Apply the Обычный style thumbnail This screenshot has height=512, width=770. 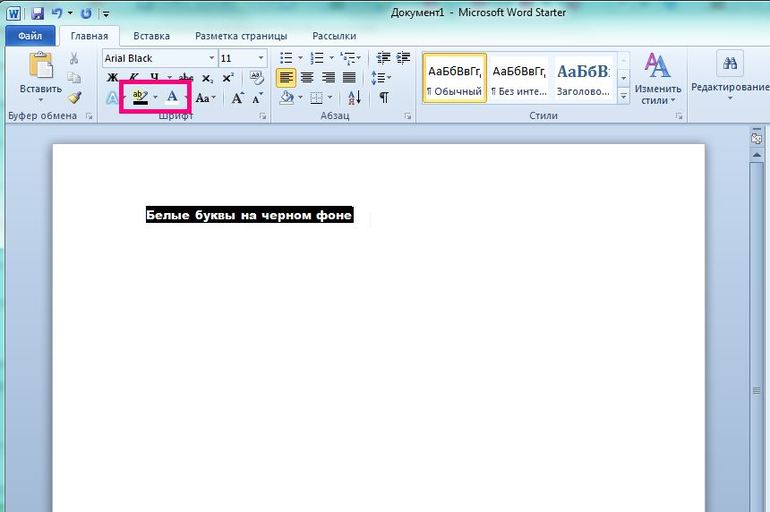[x=454, y=79]
